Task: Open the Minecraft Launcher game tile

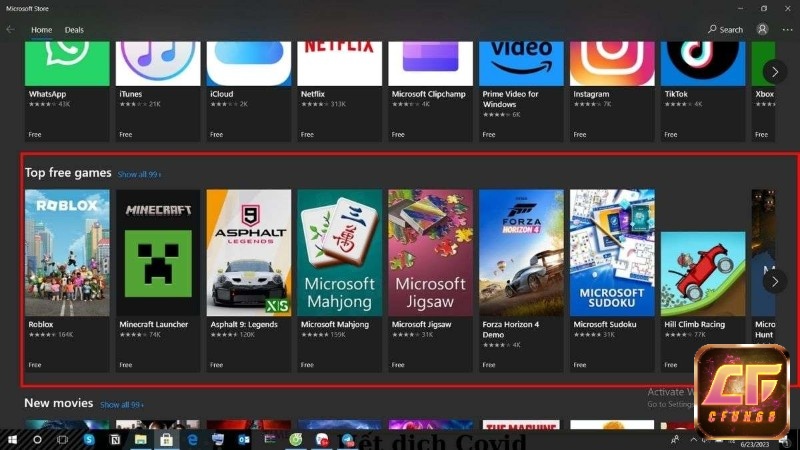Action: [x=158, y=280]
